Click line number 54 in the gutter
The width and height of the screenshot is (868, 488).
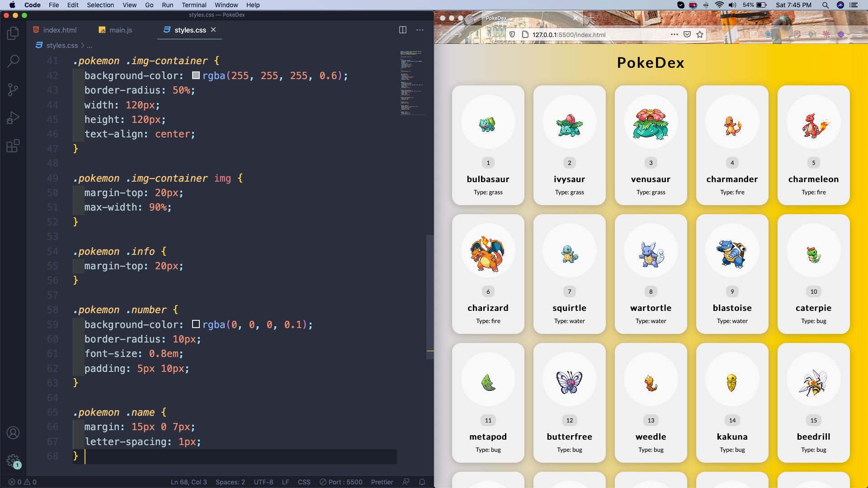point(52,251)
